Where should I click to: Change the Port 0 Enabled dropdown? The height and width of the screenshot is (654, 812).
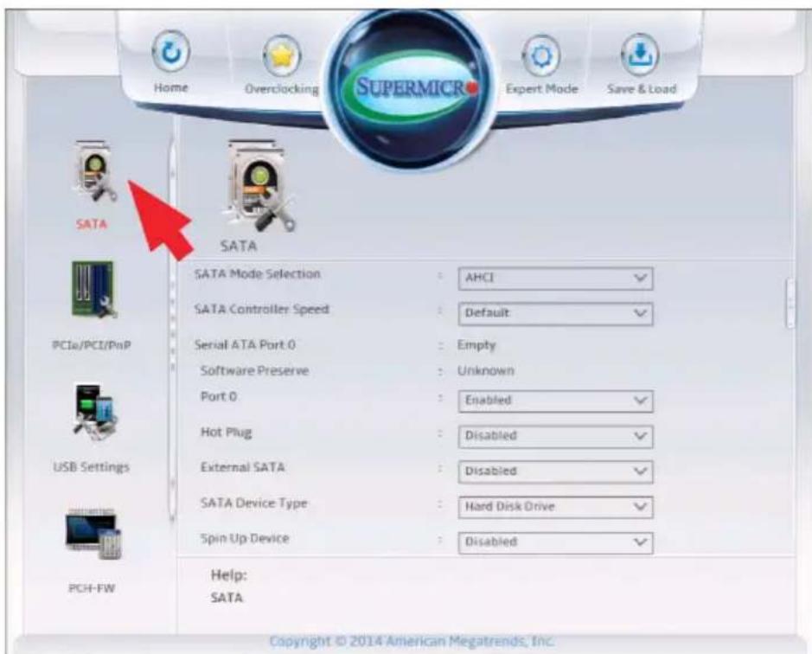(x=555, y=401)
